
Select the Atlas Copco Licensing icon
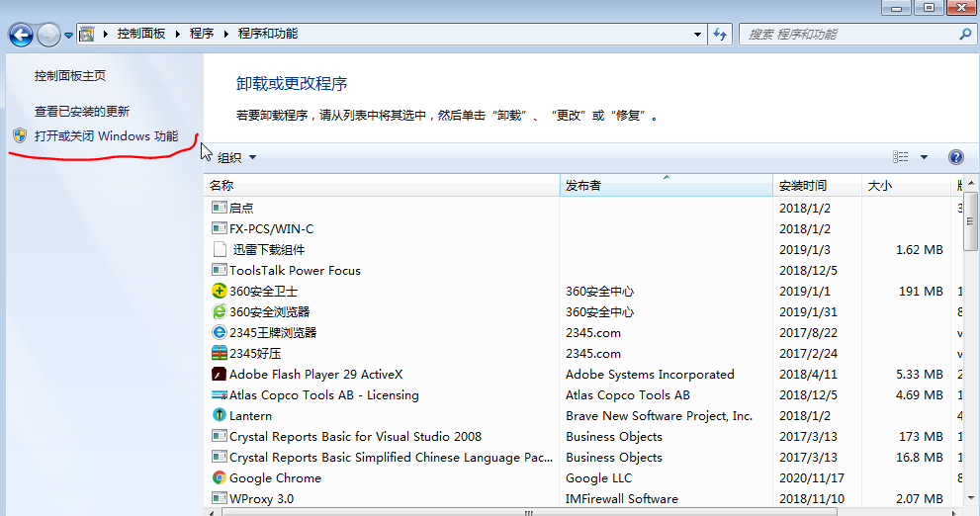point(219,394)
